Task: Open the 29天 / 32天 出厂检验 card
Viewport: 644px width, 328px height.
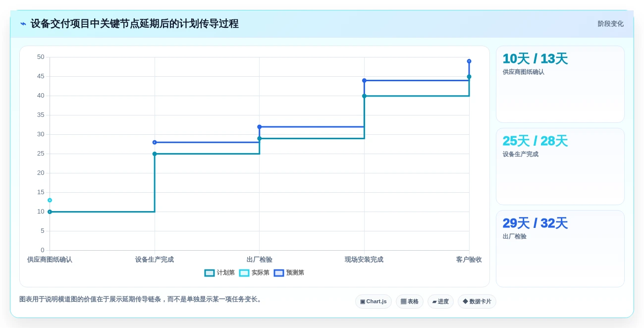Action: [560, 249]
